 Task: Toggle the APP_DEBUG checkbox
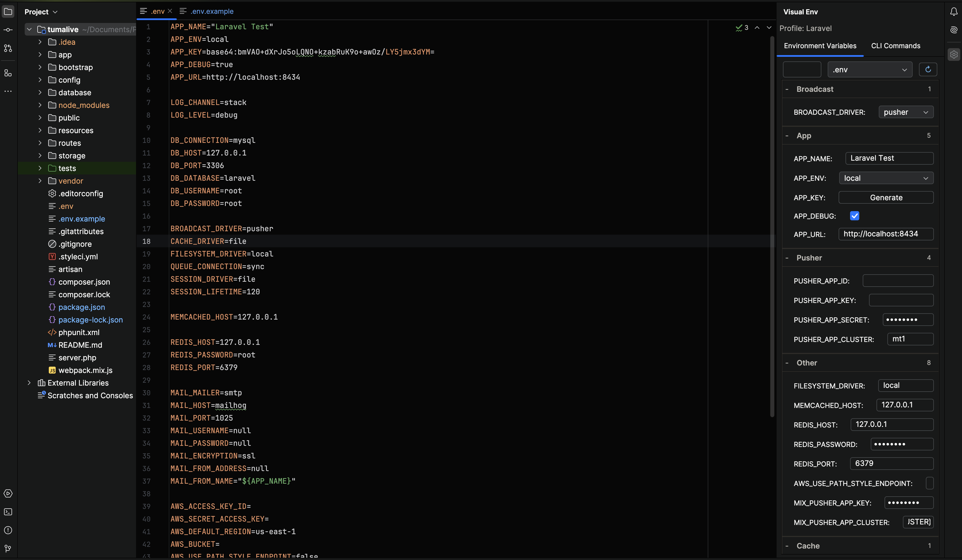854,216
